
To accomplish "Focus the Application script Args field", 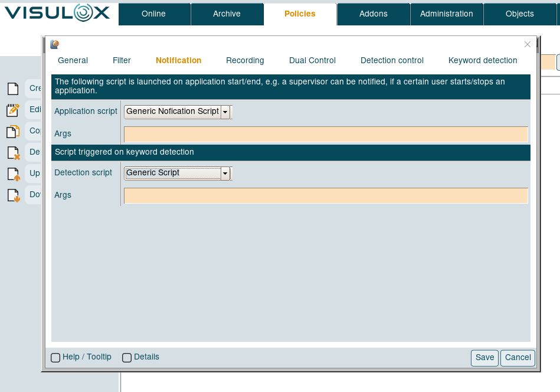I will [x=325, y=135].
